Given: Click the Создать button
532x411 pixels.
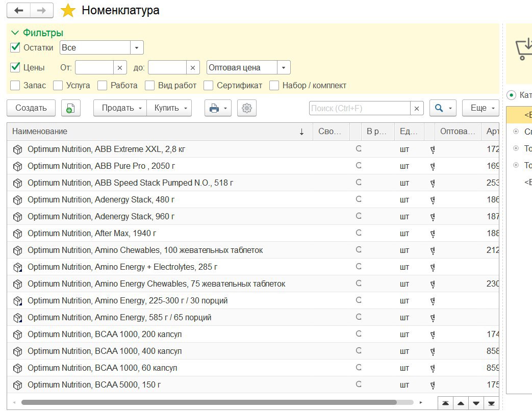Looking at the screenshot, I should (x=31, y=108).
